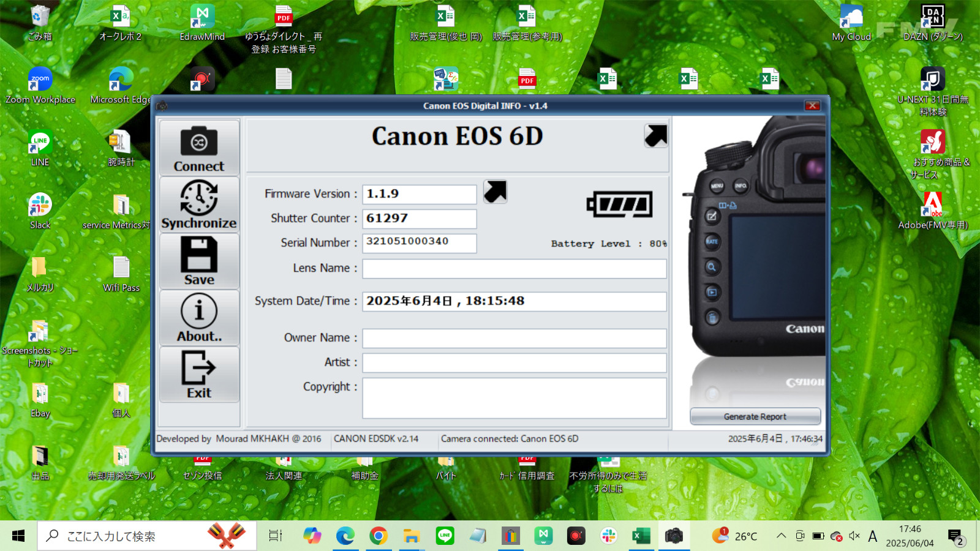Select the Firmware Version field
Screen dimensions: 980x551
pyautogui.click(x=420, y=194)
